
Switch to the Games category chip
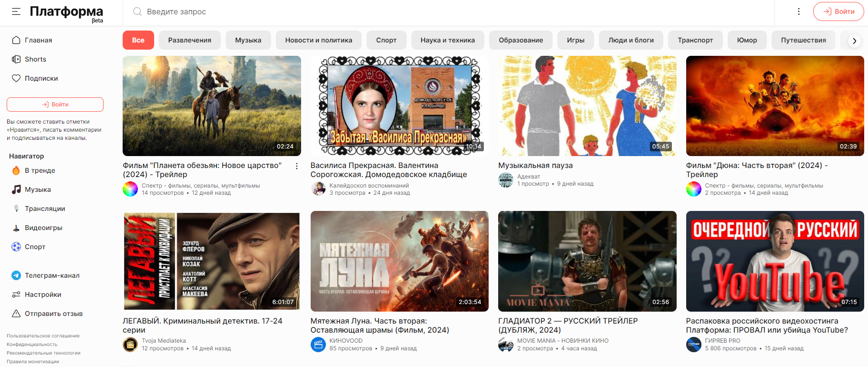pos(575,40)
